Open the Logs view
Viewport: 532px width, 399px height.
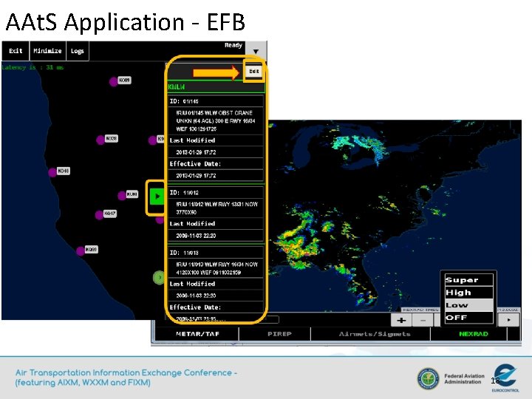point(78,51)
